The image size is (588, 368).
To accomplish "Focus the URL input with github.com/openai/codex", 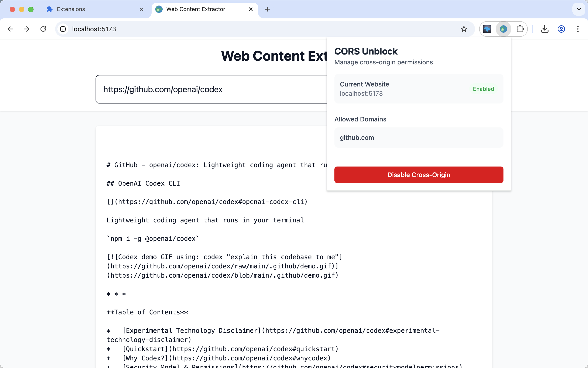I will (x=211, y=89).
